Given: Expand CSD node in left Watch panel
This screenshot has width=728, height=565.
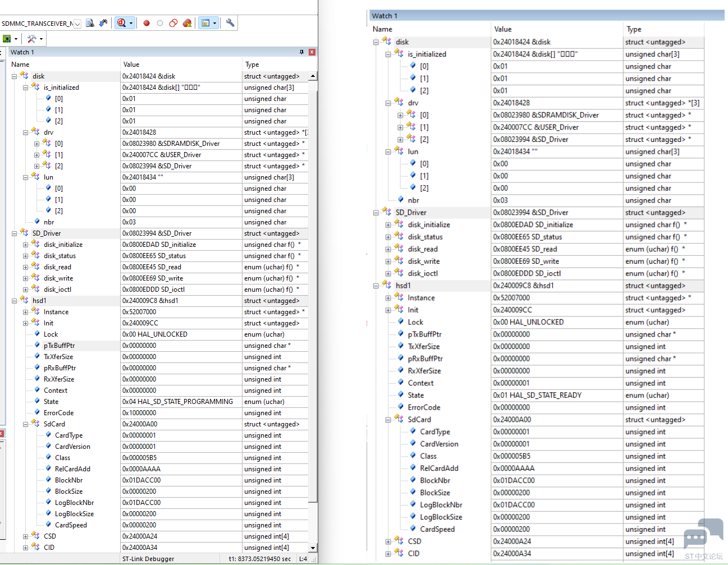Looking at the screenshot, I should tap(25, 536).
